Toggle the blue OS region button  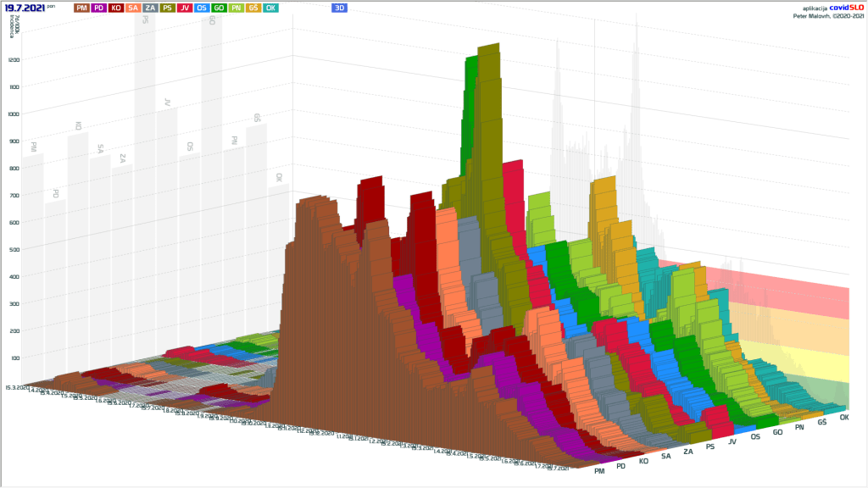pos(202,8)
